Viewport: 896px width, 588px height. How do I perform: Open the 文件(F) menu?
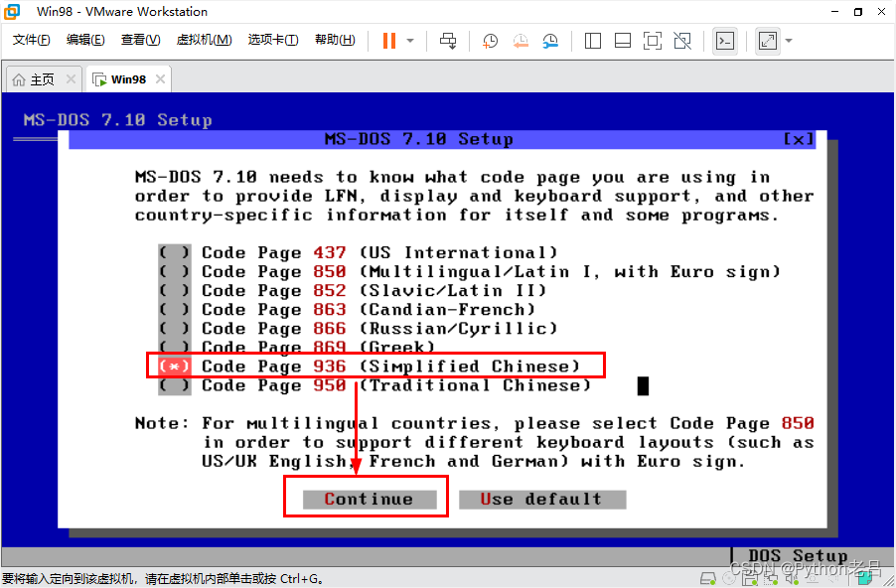click(32, 40)
